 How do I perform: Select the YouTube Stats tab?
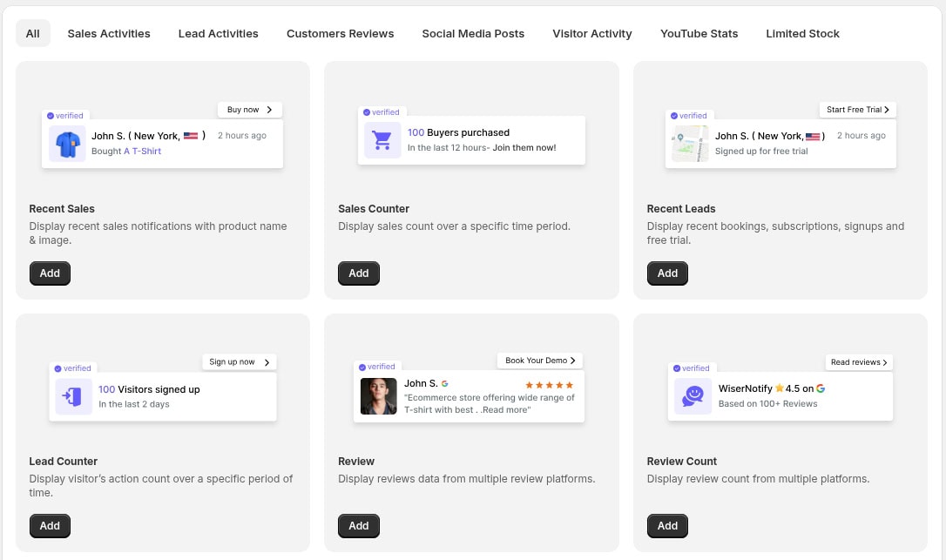point(699,34)
